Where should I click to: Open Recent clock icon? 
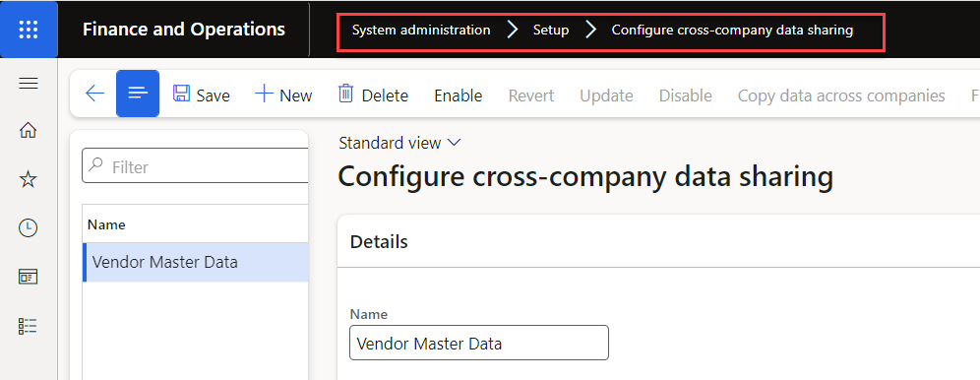click(x=29, y=228)
